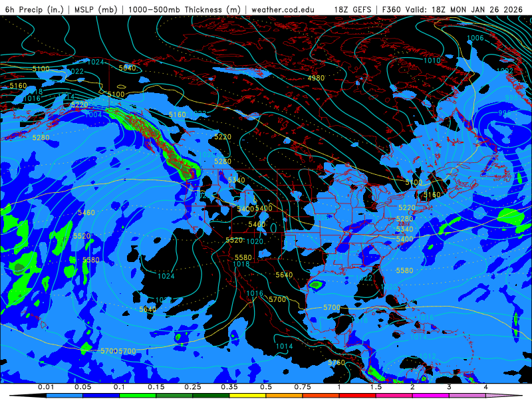Click the '0.05' legend value

(82, 387)
